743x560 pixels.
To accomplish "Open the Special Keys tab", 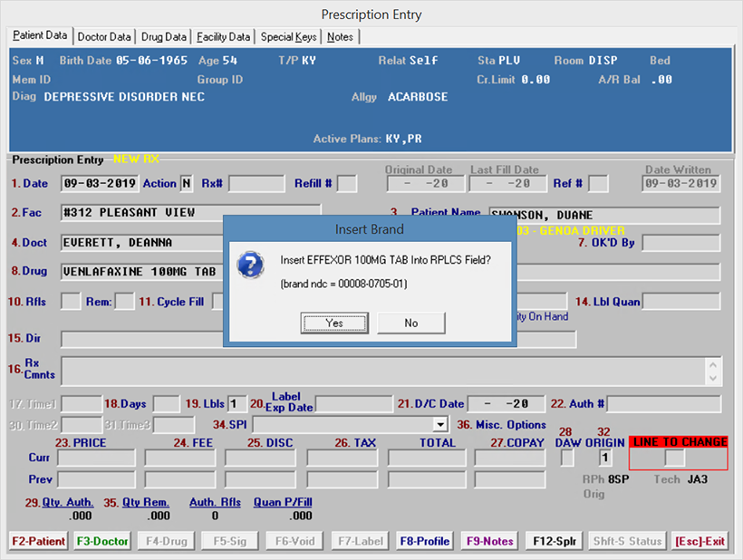I will 289,37.
